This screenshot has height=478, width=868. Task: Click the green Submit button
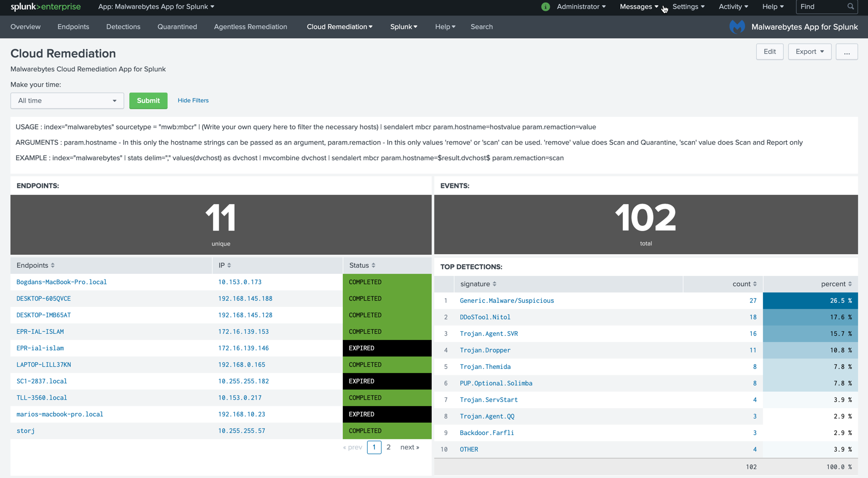148,101
